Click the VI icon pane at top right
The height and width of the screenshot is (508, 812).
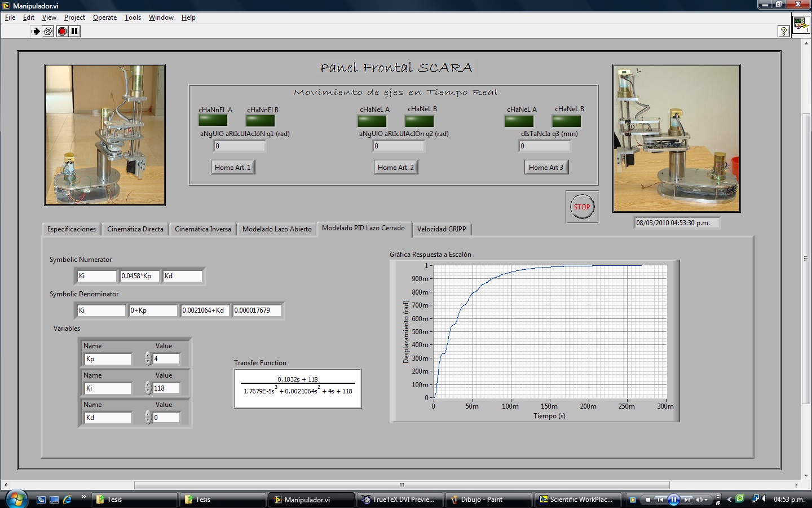click(801, 25)
